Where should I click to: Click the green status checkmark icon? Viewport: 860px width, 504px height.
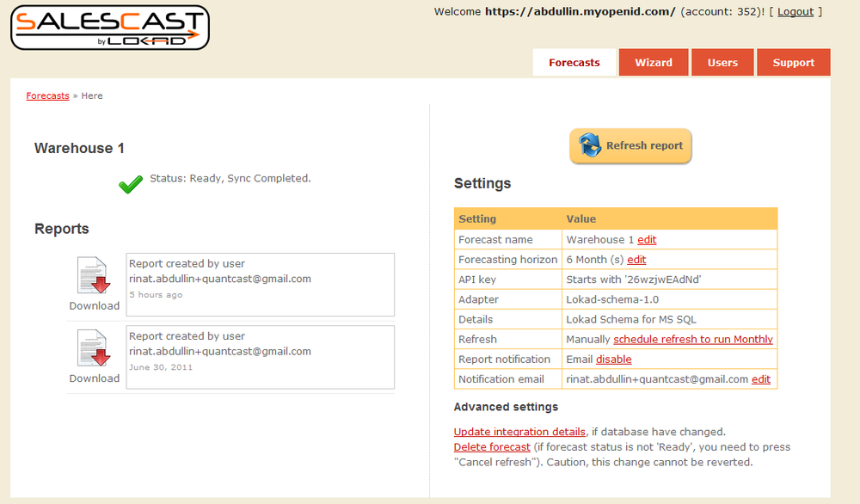(x=131, y=184)
